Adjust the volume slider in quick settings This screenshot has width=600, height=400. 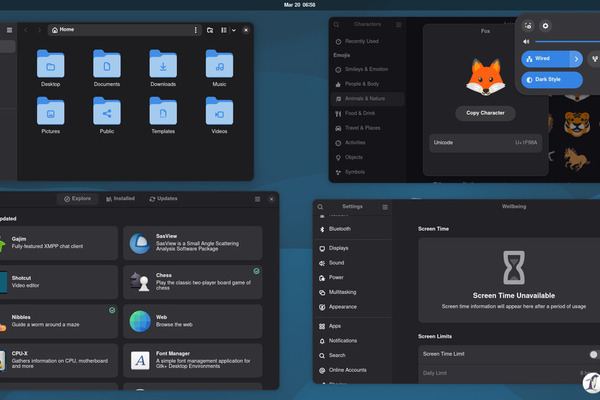(565, 41)
